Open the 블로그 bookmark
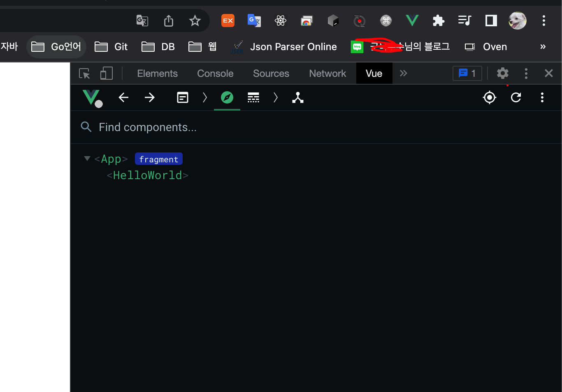Image resolution: width=562 pixels, height=392 pixels. pos(400,47)
